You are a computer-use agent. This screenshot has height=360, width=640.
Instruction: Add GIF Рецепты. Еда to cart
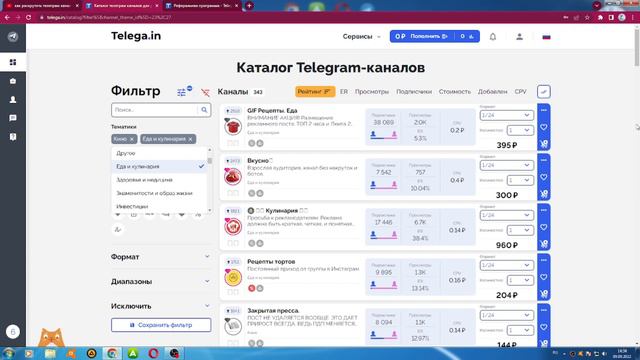click(x=544, y=144)
